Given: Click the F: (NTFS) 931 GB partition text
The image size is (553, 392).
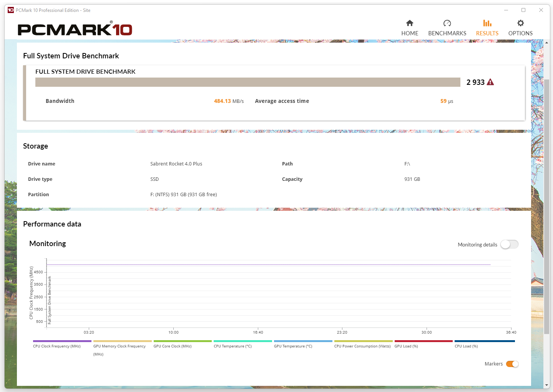Looking at the screenshot, I should [184, 194].
